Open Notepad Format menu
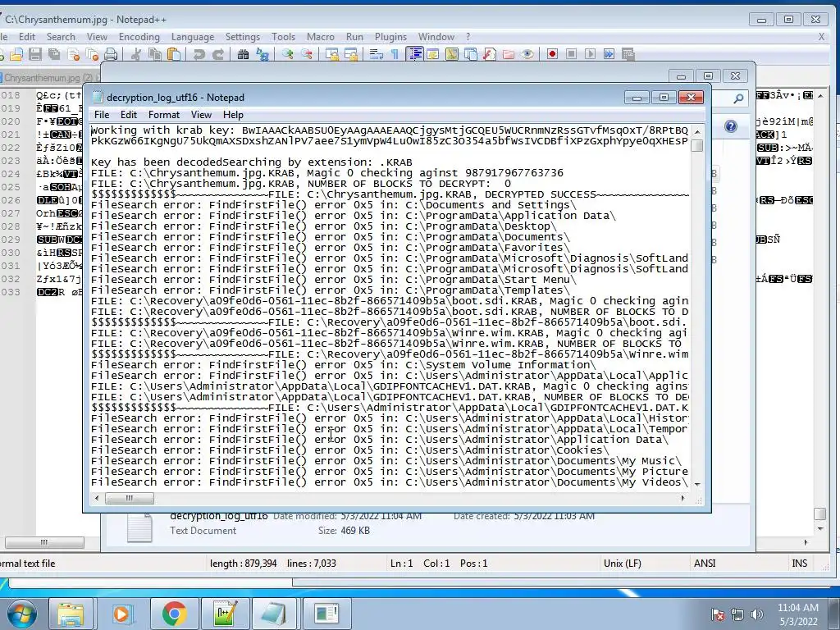The image size is (840, 630). click(164, 115)
